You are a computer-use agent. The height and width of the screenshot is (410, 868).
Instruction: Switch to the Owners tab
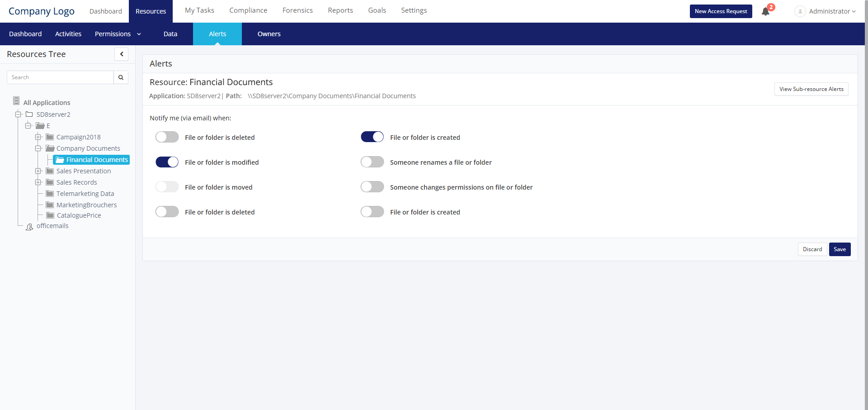click(269, 34)
